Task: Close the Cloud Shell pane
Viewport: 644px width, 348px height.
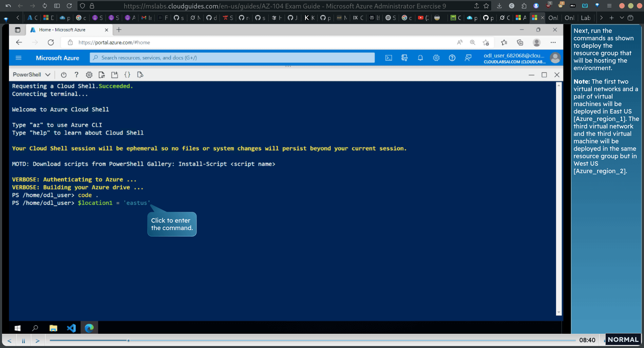Action: click(x=557, y=75)
